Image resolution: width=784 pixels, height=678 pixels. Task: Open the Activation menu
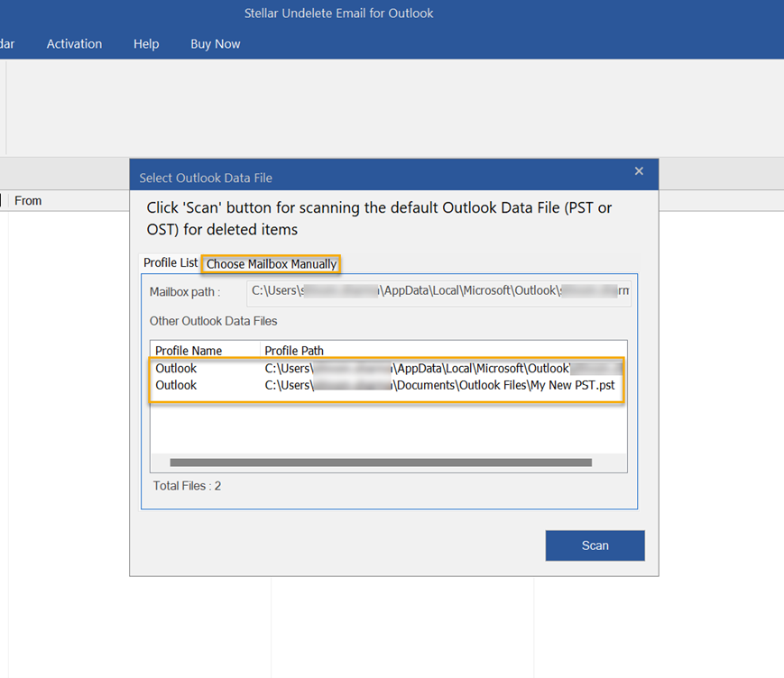click(x=74, y=44)
